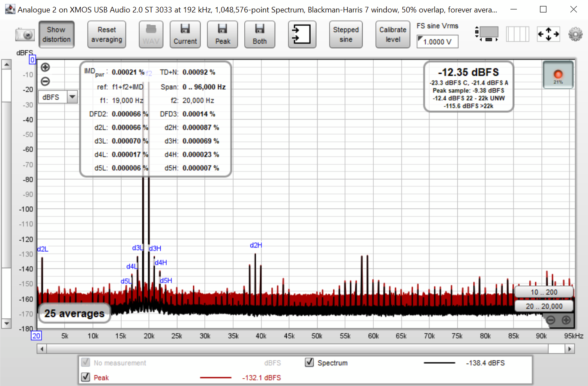Toggle the Peak trace checkbox

86,377
